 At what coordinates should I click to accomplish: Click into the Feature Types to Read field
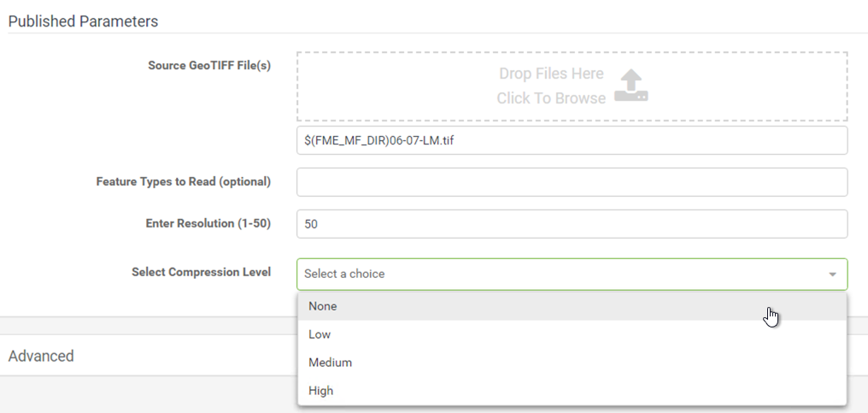[572, 182]
